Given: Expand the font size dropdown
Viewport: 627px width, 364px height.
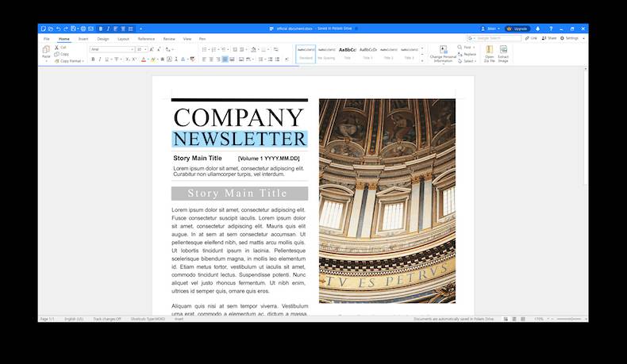Looking at the screenshot, I should pos(145,49).
